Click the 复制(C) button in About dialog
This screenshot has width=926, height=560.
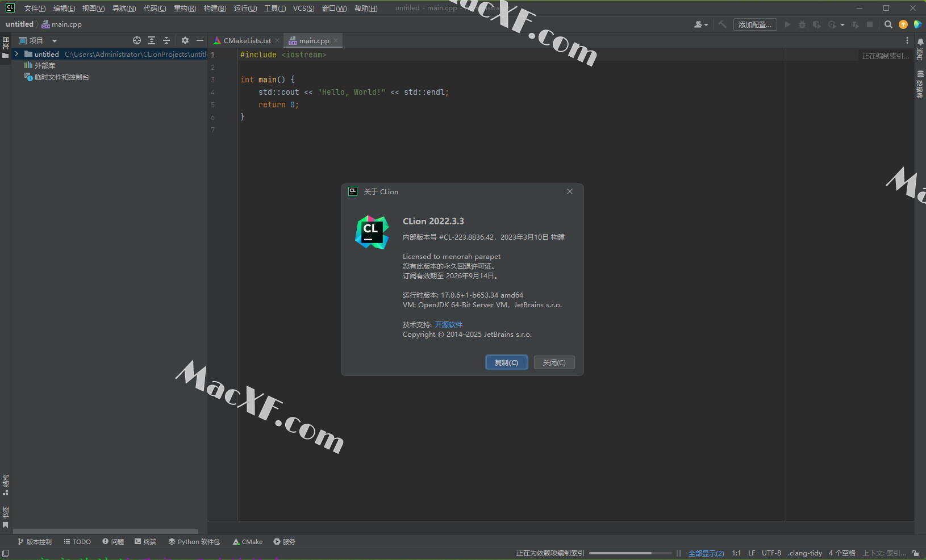pyautogui.click(x=506, y=362)
